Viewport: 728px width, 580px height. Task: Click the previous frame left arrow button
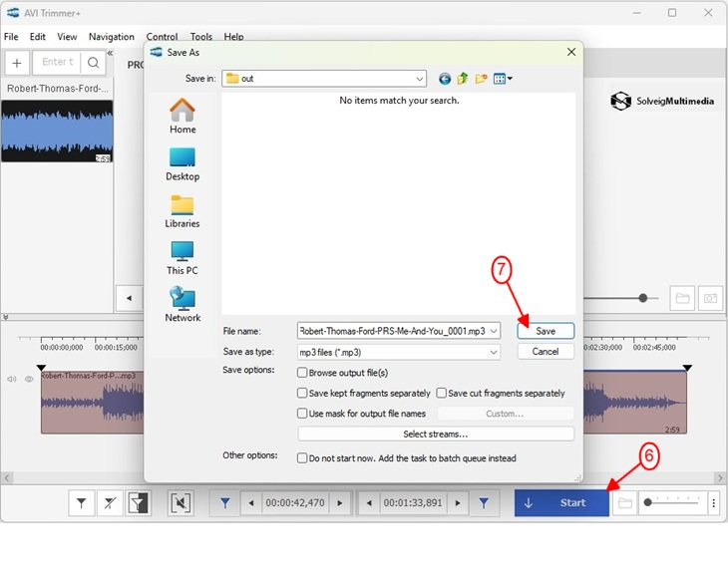pyautogui.click(x=129, y=298)
